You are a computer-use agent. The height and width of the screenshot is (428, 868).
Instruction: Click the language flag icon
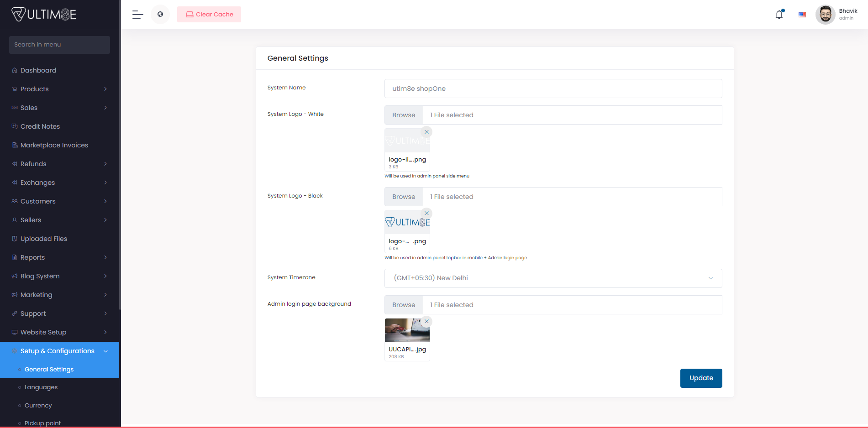[x=802, y=15]
